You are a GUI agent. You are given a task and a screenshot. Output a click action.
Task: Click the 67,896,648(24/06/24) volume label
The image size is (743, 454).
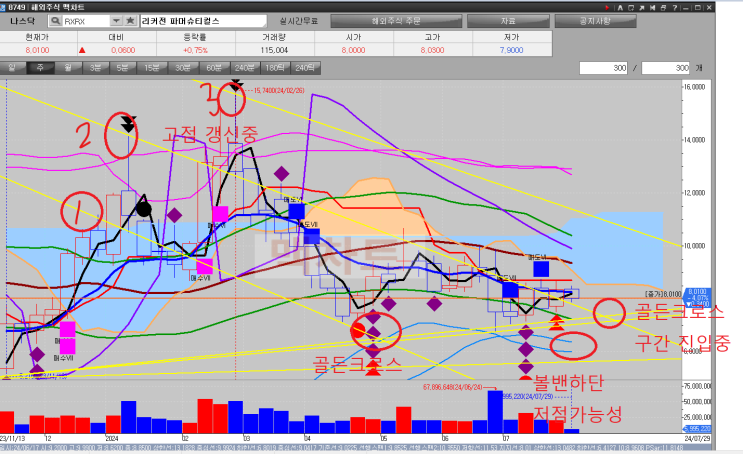click(x=453, y=387)
